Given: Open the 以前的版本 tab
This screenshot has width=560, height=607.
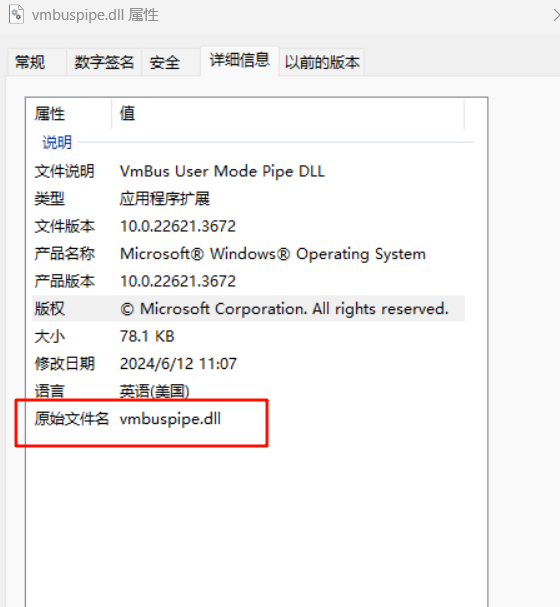Looking at the screenshot, I should coord(322,62).
